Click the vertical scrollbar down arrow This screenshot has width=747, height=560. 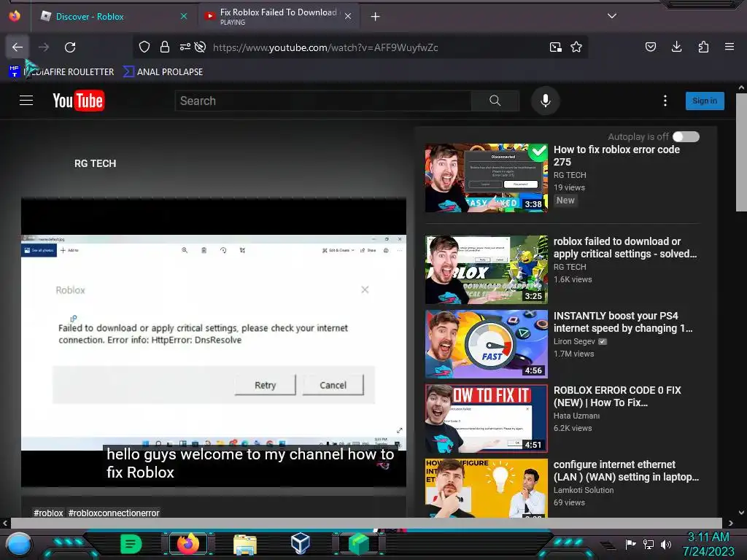[x=741, y=513]
